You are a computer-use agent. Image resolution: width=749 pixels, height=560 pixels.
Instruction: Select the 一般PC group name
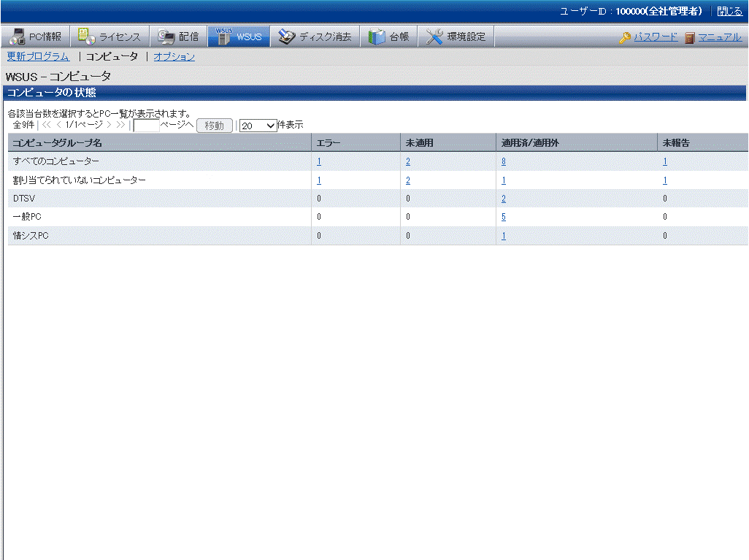(27, 216)
